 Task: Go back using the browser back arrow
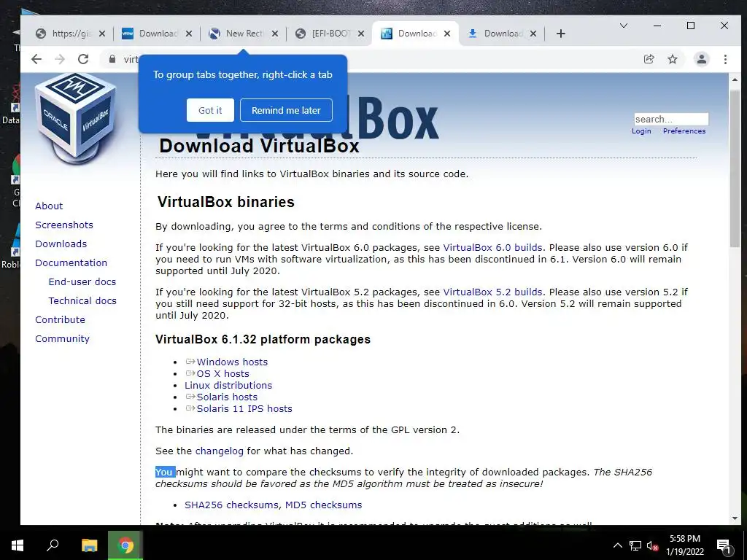click(36, 59)
